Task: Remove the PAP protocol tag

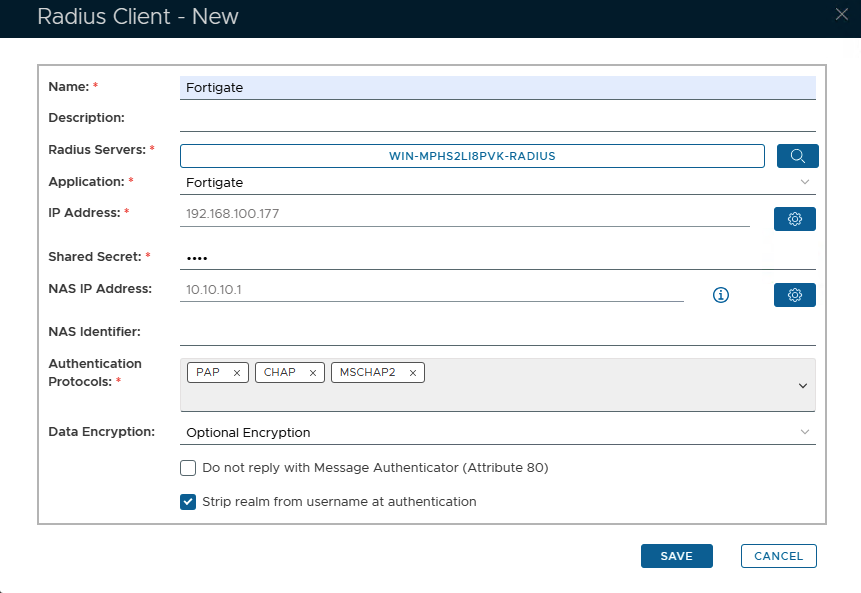Action: (237, 373)
